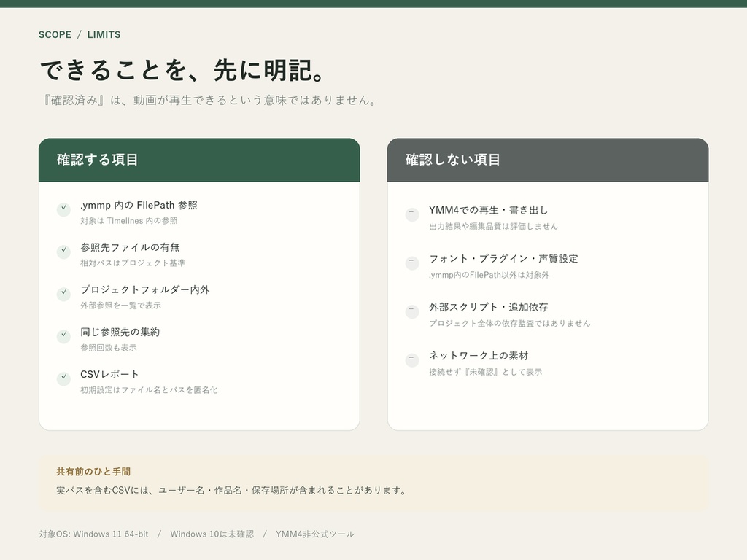Click the callout sentence starting '実パスを含むCSVには'
This screenshot has height=560, width=747.
pos(231,491)
